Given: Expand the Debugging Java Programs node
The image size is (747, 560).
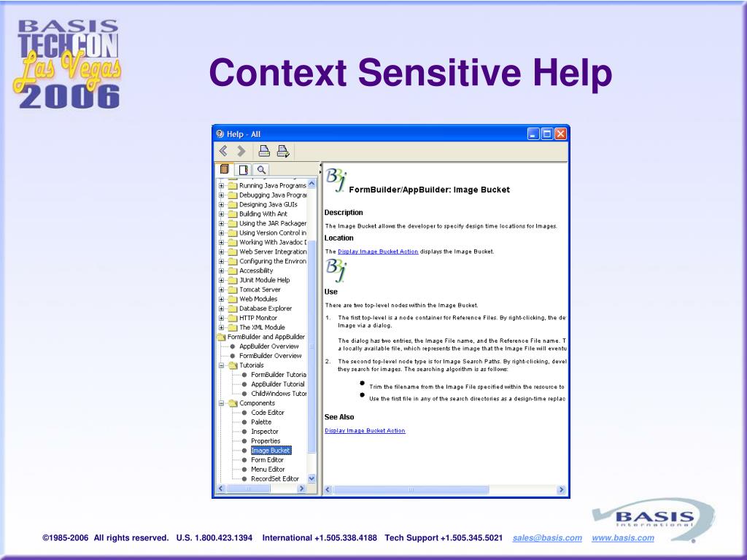Looking at the screenshot, I should 221,195.
